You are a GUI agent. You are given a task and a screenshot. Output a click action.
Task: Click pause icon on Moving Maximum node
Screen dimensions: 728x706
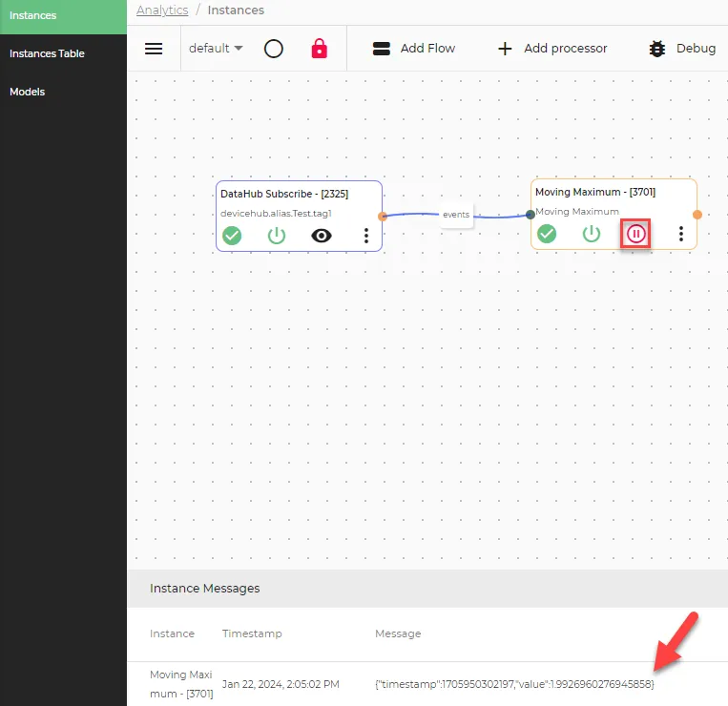pyautogui.click(x=635, y=234)
